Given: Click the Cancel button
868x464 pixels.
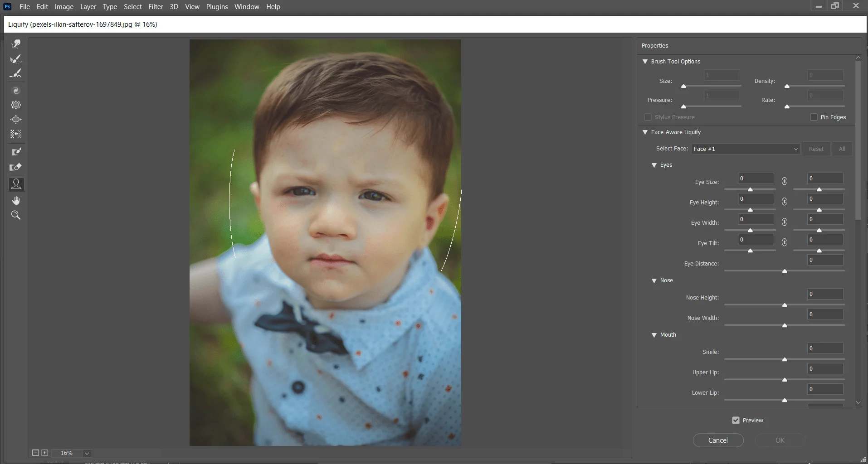Looking at the screenshot, I should pyautogui.click(x=718, y=440).
